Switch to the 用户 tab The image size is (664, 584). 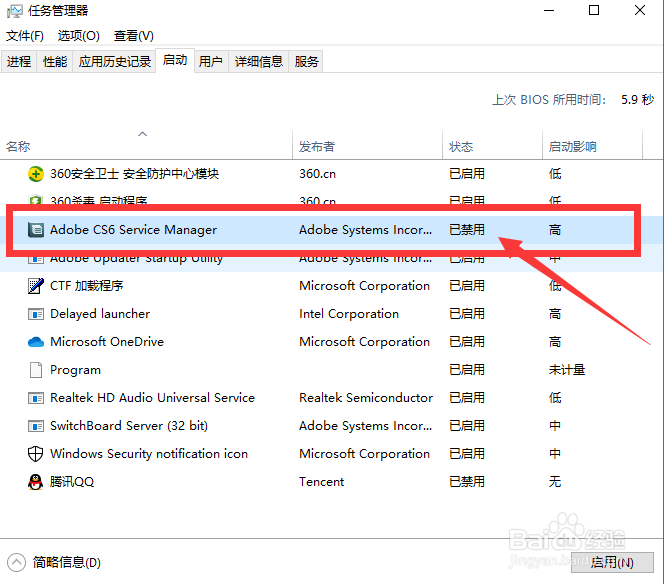[x=211, y=62]
